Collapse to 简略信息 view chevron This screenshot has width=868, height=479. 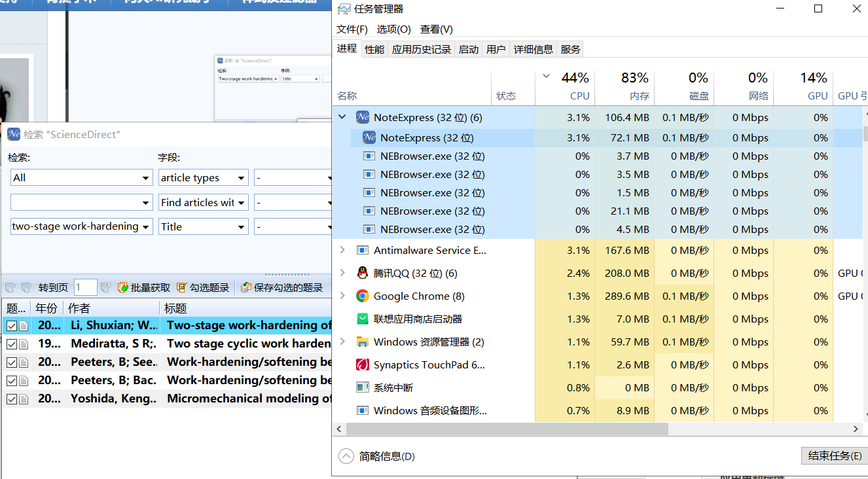click(x=346, y=456)
